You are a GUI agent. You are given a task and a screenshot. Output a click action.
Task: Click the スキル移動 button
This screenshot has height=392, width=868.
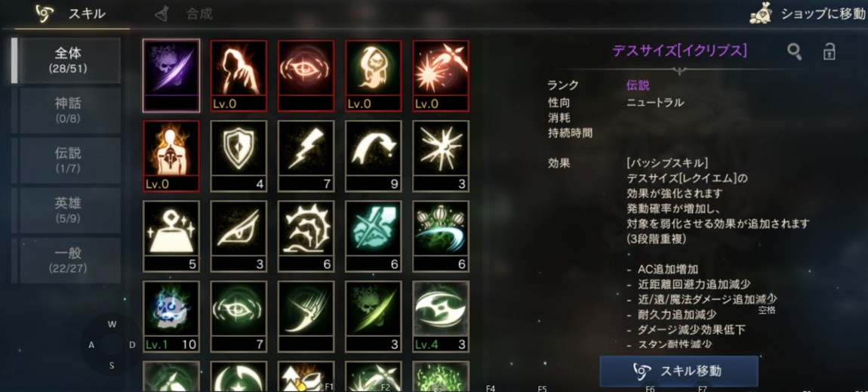679,371
